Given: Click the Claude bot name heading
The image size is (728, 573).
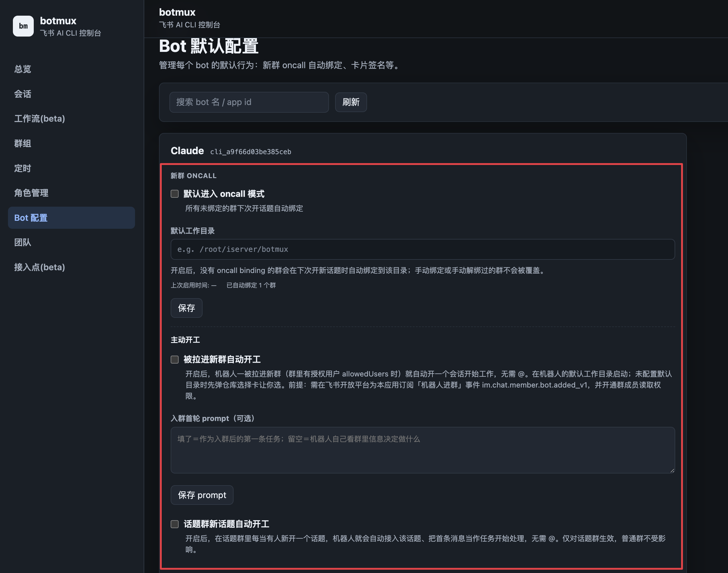Looking at the screenshot, I should [187, 151].
